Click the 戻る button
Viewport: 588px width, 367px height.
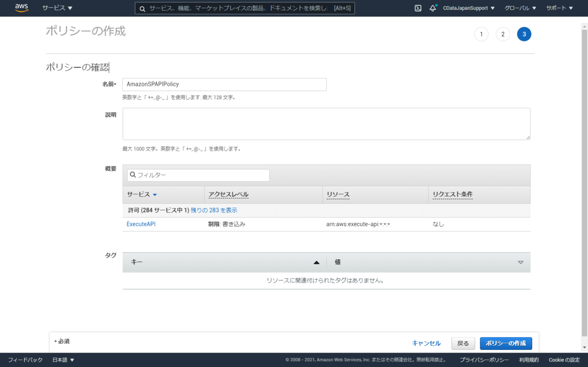pos(463,343)
